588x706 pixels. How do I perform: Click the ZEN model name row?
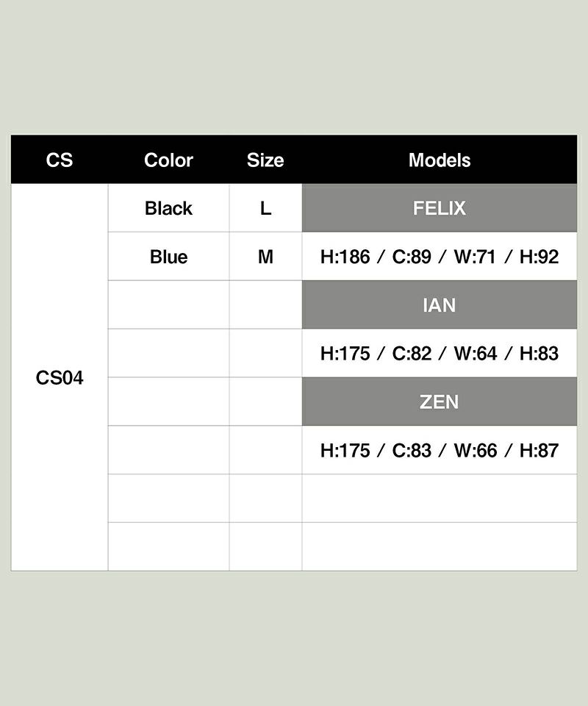[x=440, y=402]
